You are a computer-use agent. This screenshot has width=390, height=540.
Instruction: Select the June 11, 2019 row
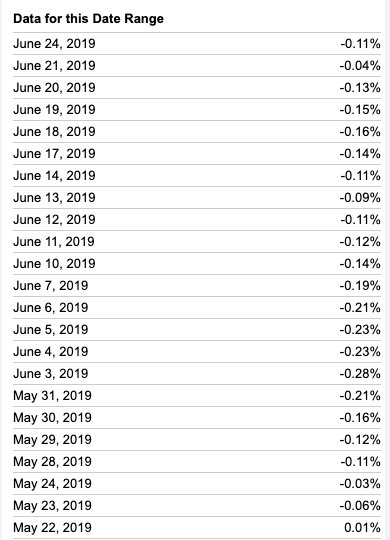pos(197,241)
